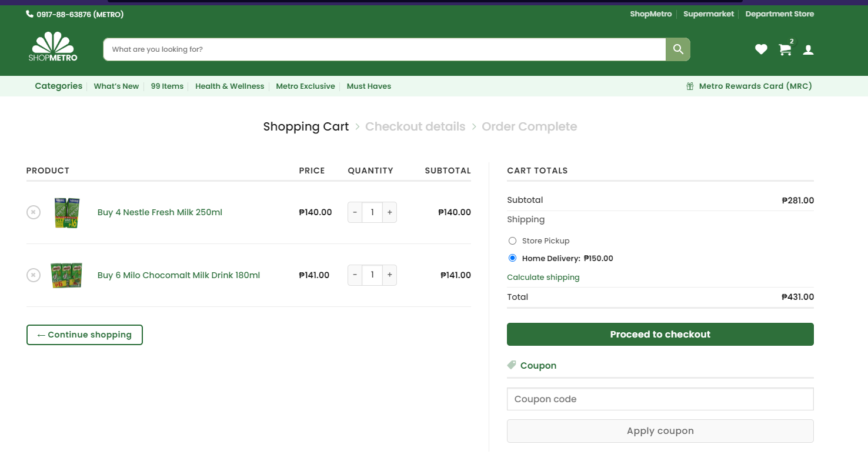This screenshot has width=868, height=461.
Task: Click Supermarket top link
Action: (709, 14)
